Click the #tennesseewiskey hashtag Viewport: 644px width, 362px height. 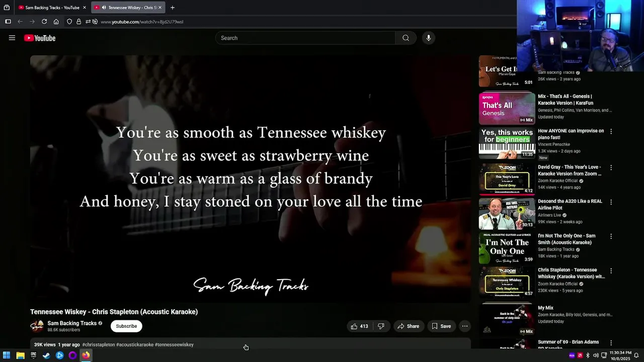pyautogui.click(x=174, y=345)
